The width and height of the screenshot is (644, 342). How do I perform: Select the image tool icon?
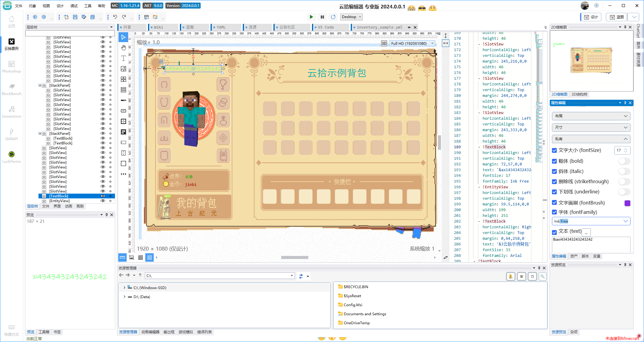(123, 69)
